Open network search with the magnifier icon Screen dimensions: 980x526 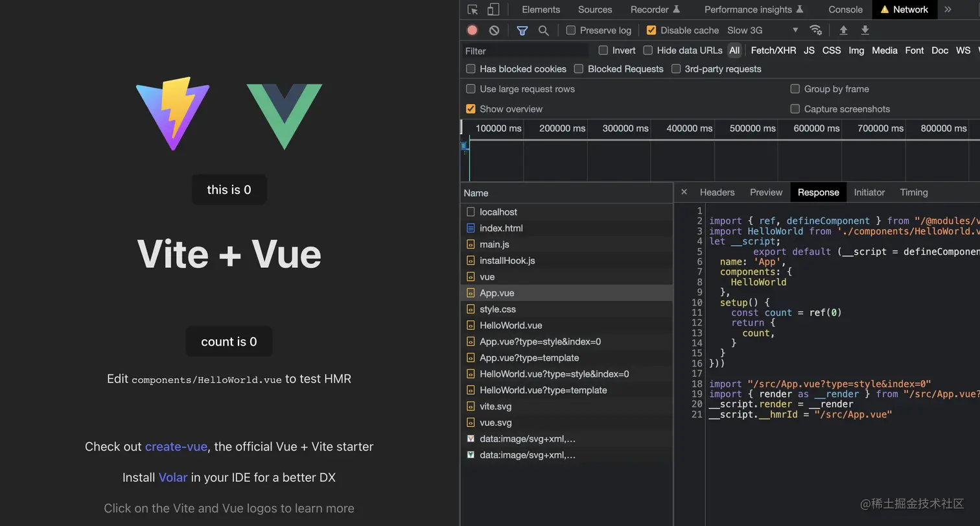[x=544, y=30]
